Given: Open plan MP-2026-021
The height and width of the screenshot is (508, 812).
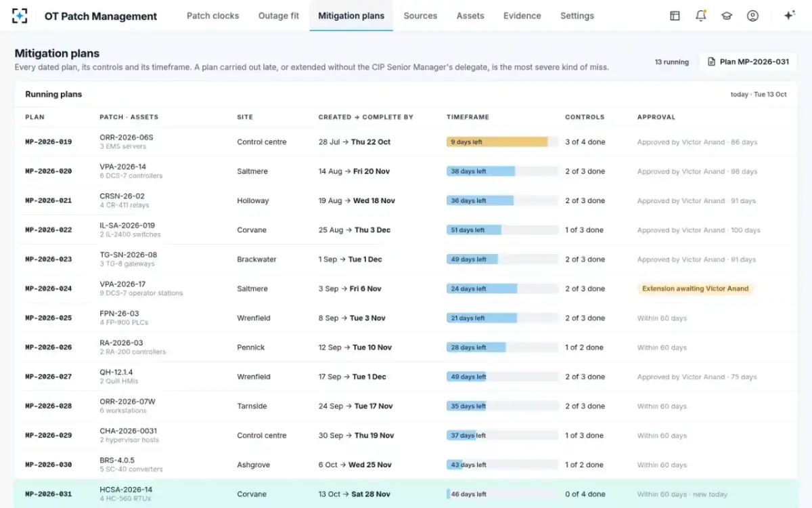Looking at the screenshot, I should click(48, 200).
